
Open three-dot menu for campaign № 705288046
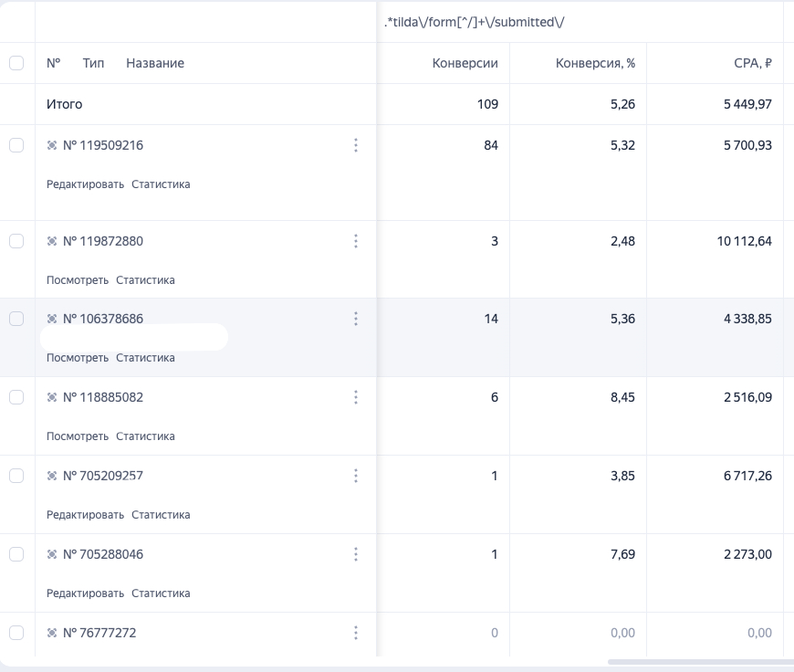(x=356, y=554)
